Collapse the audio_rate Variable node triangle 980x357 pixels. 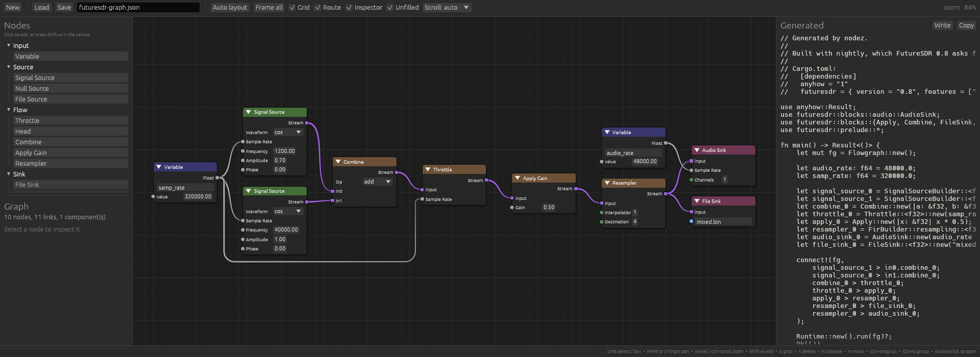pyautogui.click(x=607, y=132)
